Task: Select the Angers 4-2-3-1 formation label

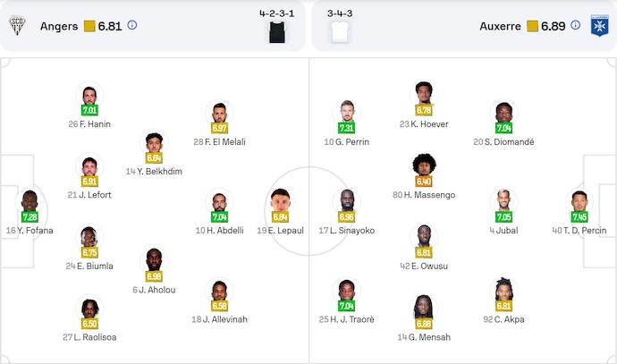Action: click(x=276, y=14)
